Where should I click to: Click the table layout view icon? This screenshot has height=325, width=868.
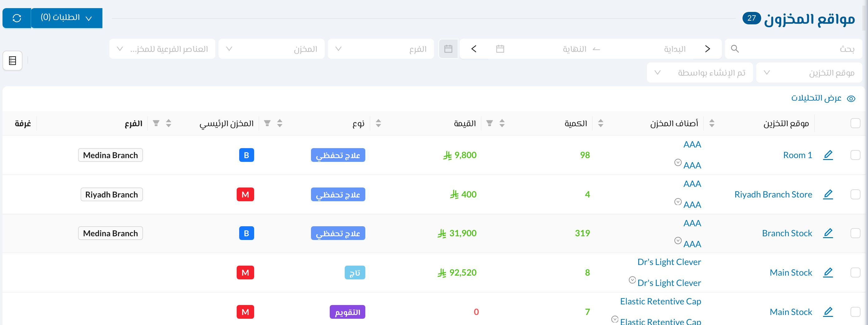[12, 61]
